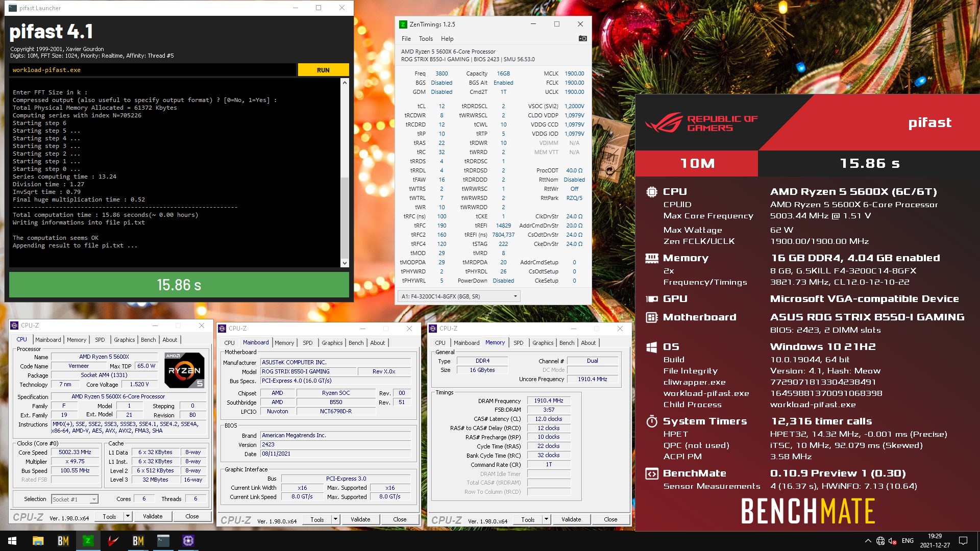Show hidden system tray icons chevron

868,541
